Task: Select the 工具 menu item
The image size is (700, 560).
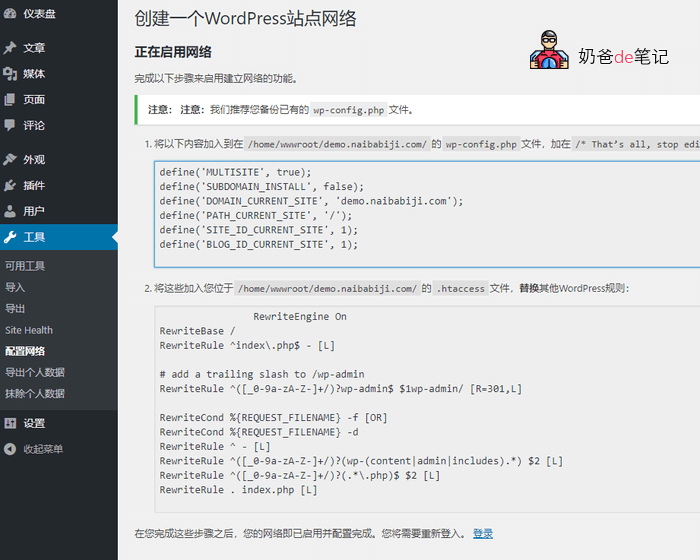Action: coord(59,237)
